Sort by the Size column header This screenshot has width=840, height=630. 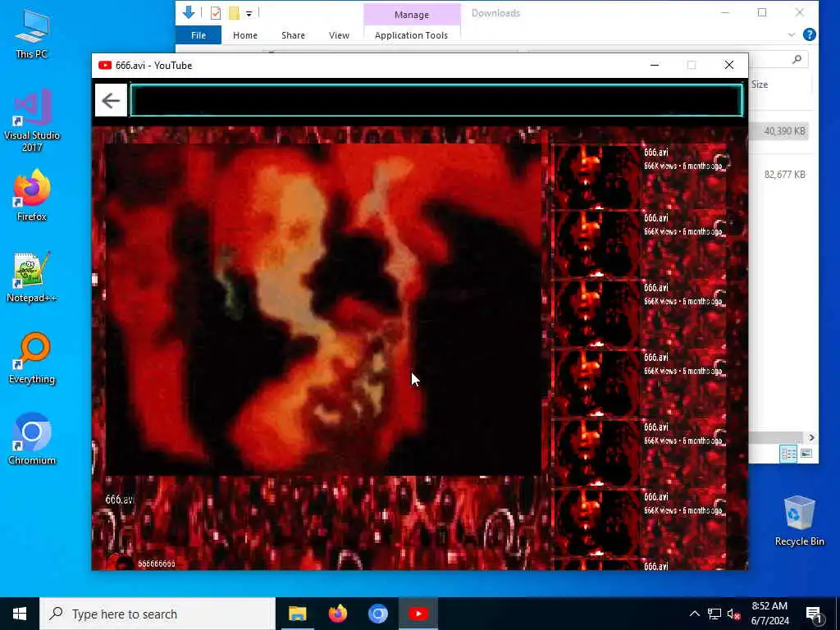[759, 84]
